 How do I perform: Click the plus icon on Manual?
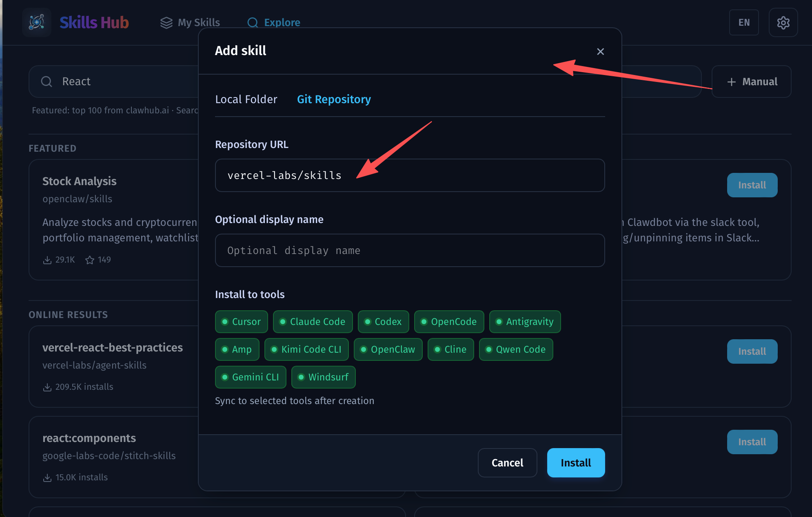click(731, 82)
